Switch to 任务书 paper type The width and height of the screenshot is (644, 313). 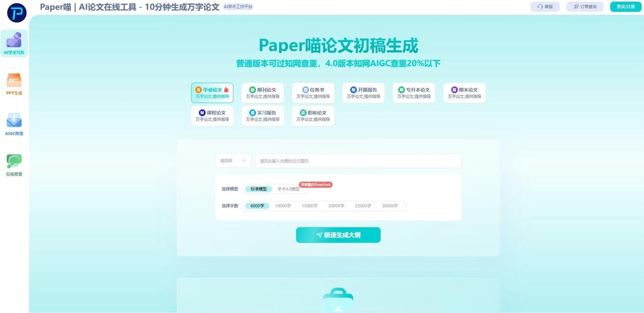[x=313, y=93]
